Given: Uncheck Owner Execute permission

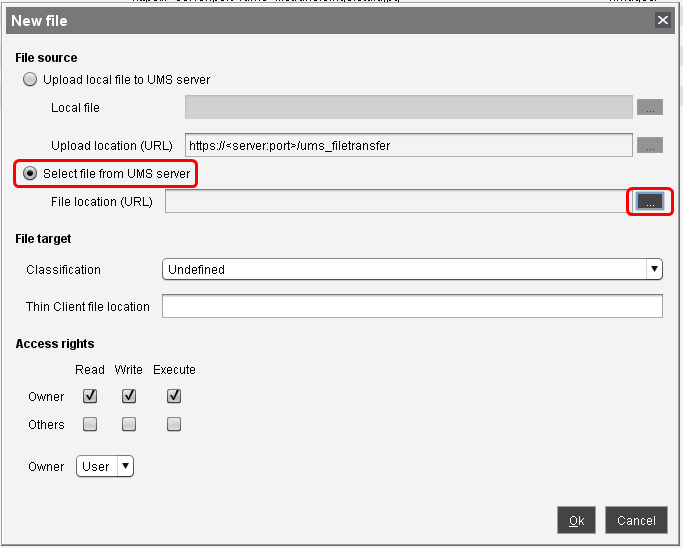Looking at the screenshot, I should coord(174,396).
